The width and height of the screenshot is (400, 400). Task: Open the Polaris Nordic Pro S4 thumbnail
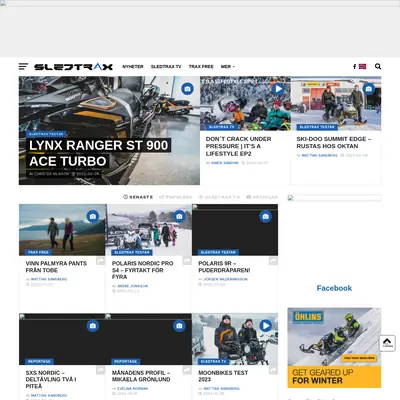[149, 230]
